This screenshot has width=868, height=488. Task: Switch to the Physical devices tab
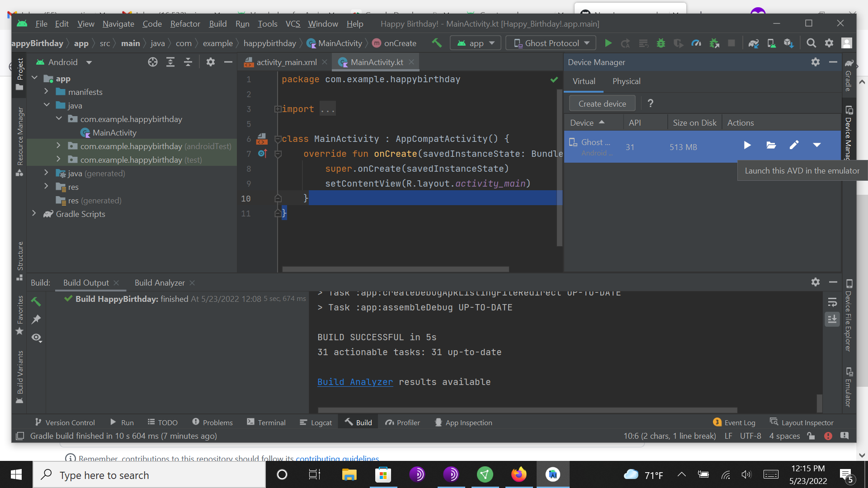click(626, 81)
